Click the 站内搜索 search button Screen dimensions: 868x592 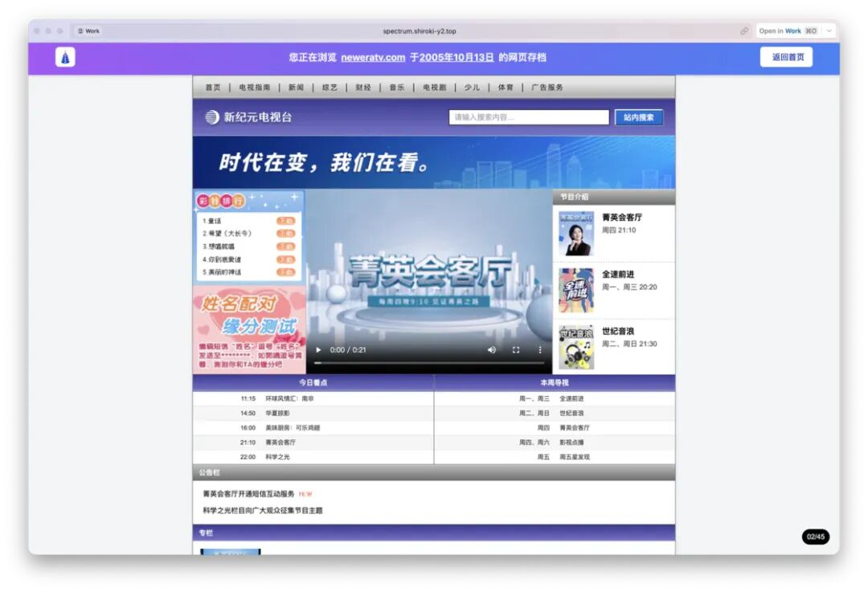pos(639,117)
